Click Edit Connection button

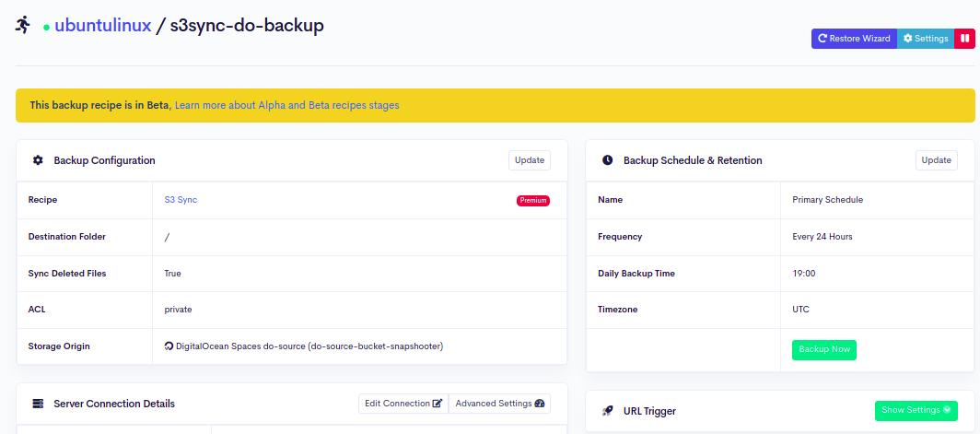click(x=403, y=404)
